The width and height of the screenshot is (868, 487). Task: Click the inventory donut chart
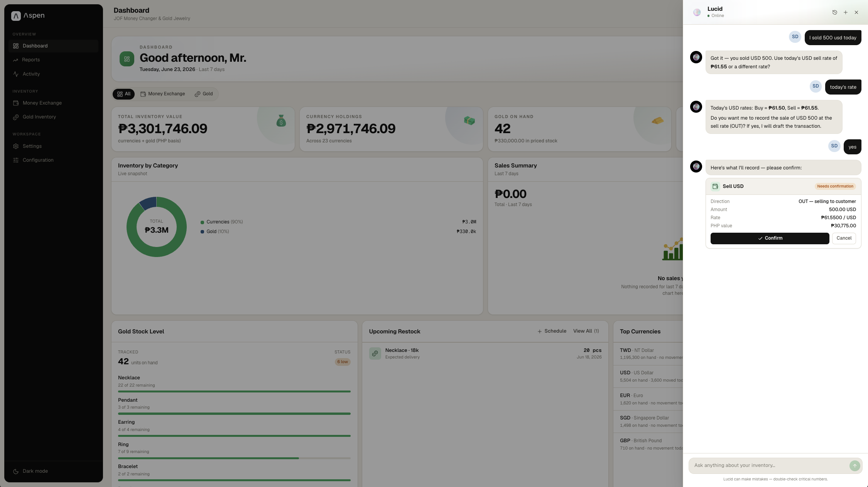tap(157, 227)
